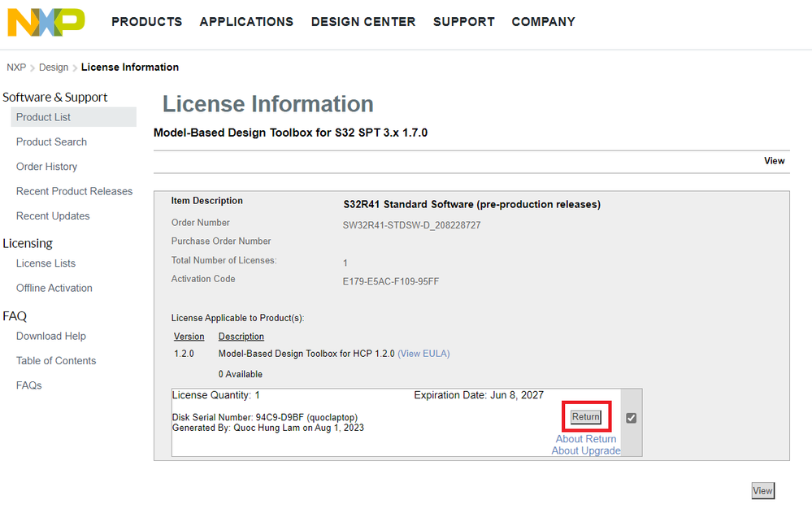The height and width of the screenshot is (522, 812).
Task: Click the View button at bottom
Action: tap(762, 490)
